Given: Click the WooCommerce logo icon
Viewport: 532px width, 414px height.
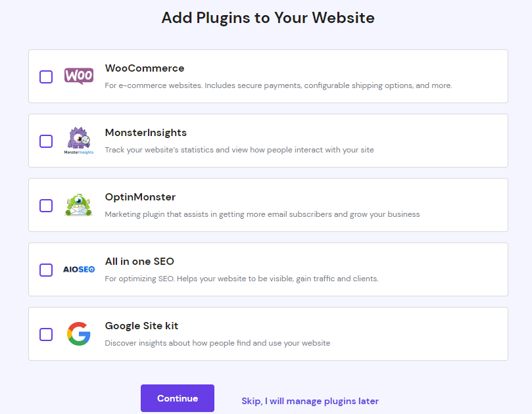Looking at the screenshot, I should pyautogui.click(x=78, y=76).
